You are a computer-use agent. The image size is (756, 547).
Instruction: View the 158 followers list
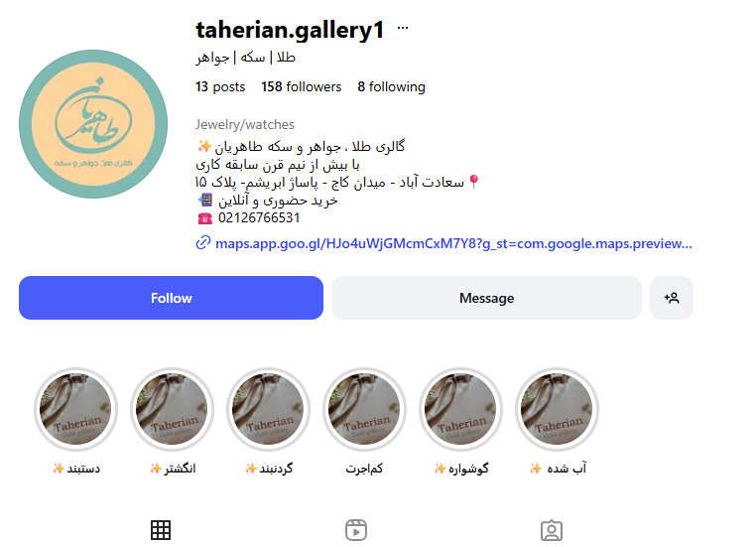[x=301, y=86]
